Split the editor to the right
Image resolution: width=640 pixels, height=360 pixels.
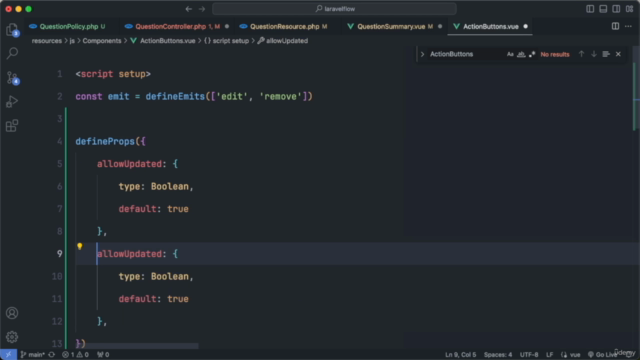(615, 26)
